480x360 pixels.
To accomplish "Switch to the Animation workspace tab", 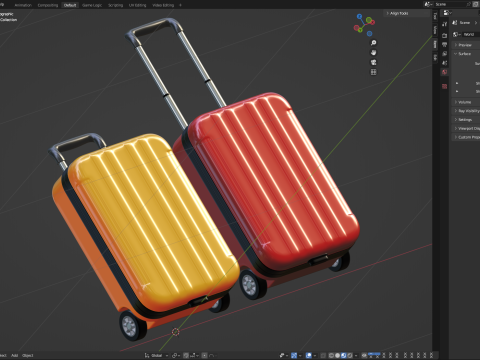I will click(23, 5).
